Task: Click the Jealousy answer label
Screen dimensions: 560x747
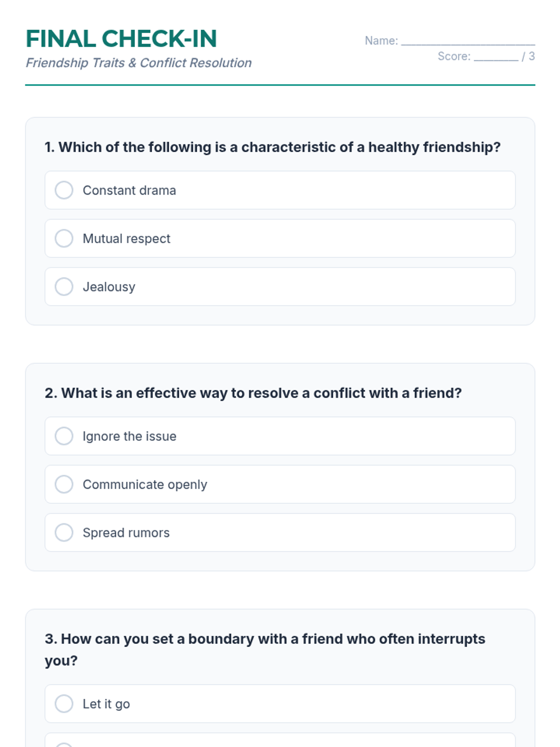Action: click(x=109, y=287)
